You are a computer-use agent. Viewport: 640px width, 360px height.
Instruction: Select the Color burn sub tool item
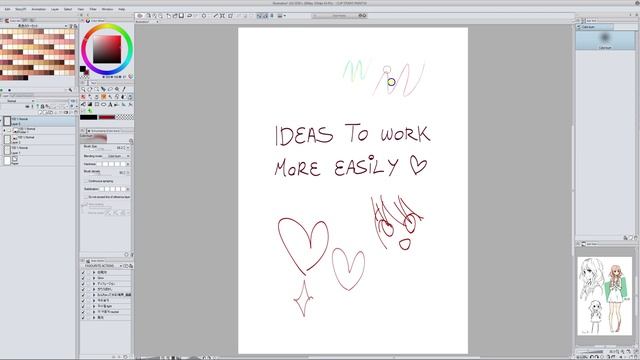[605, 40]
